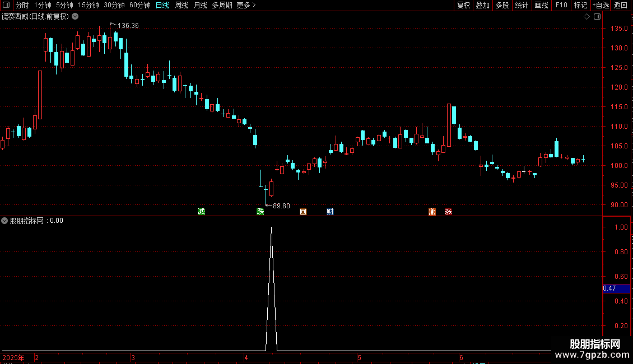This screenshot has width=633, height=364.
Task: Click month 6 timeline marker
Action: [x=461, y=357]
